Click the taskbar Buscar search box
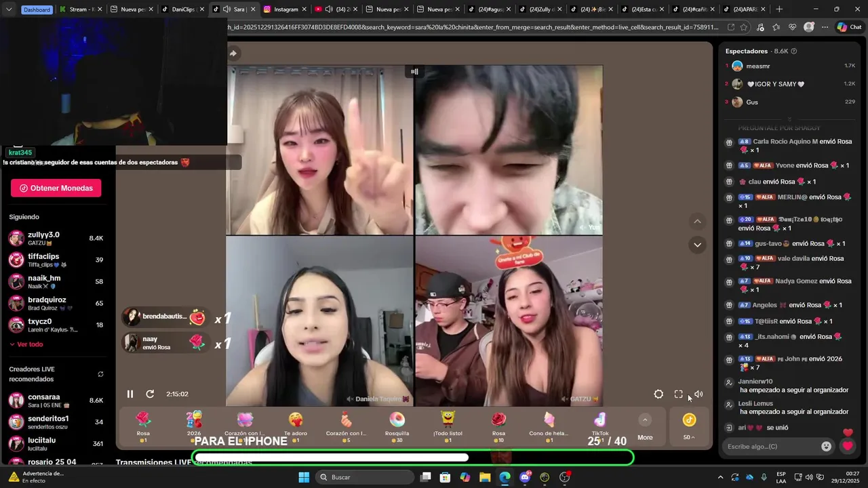The height and width of the screenshot is (488, 868). pyautogui.click(x=363, y=477)
